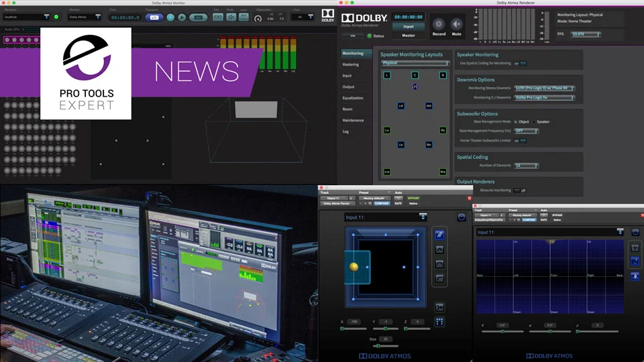Click the first elevation mode icon in Panner

[439, 235]
